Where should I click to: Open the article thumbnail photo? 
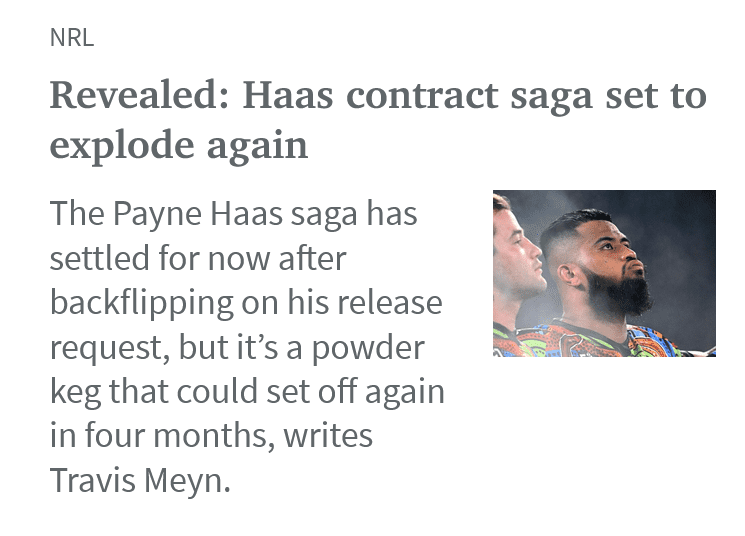coord(604,273)
